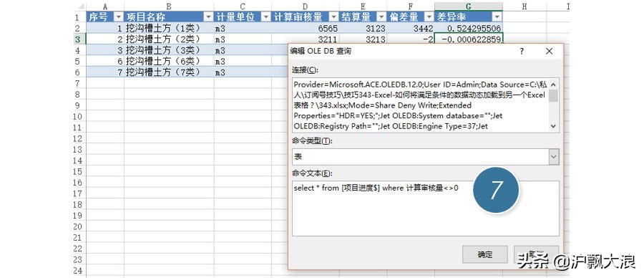Select the column H header
644x278 pixels.
tap(525, 6)
